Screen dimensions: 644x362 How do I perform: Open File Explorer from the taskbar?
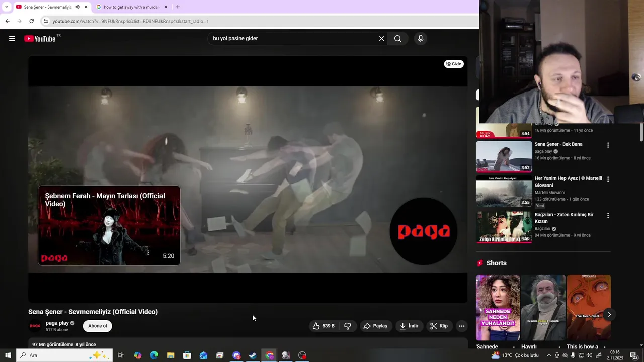coord(171,355)
